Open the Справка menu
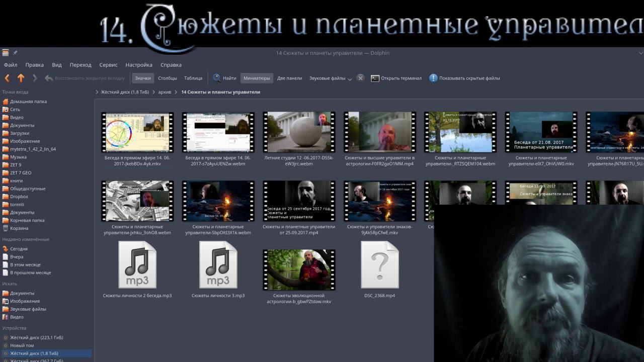The image size is (644, 362). 171,65
